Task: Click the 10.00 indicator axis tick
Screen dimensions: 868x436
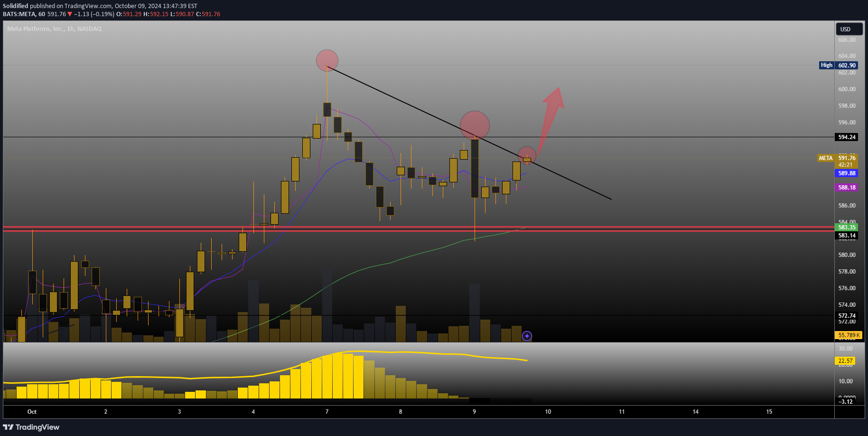Action: point(845,381)
